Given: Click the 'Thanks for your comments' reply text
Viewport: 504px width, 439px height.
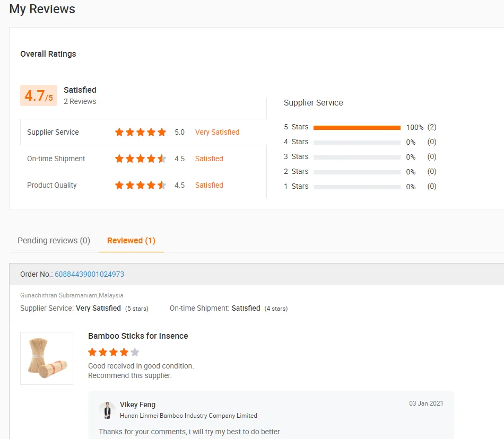Looking at the screenshot, I should (189, 432).
